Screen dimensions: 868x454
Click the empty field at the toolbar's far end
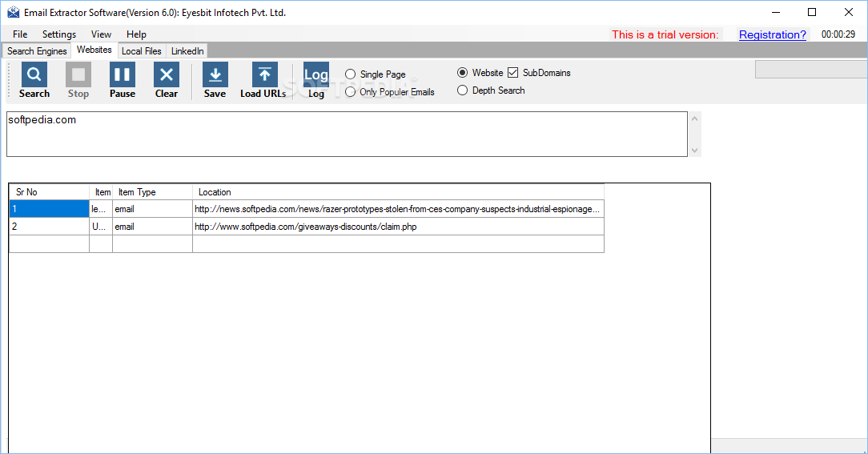click(811, 70)
